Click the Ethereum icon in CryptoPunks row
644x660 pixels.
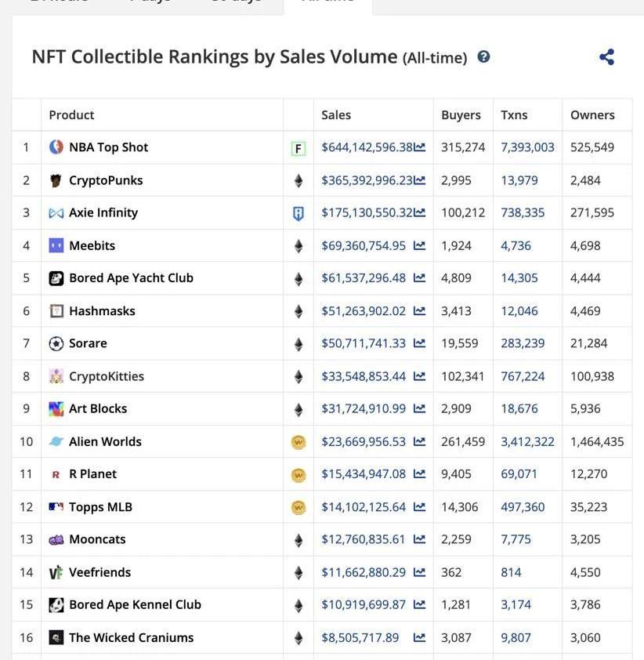coord(298,181)
